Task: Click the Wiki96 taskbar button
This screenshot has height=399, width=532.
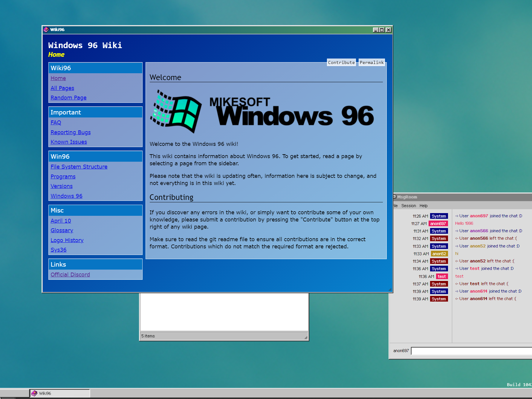Action: (x=60, y=393)
